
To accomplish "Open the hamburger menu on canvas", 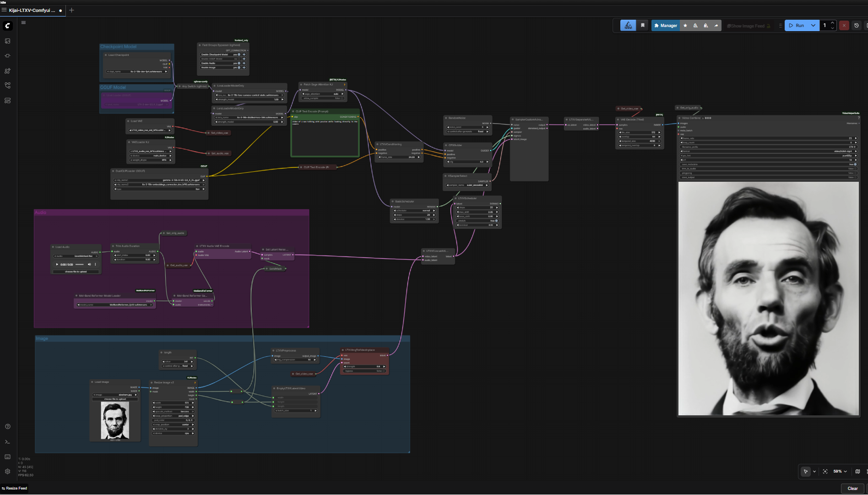I will pyautogui.click(x=23, y=22).
